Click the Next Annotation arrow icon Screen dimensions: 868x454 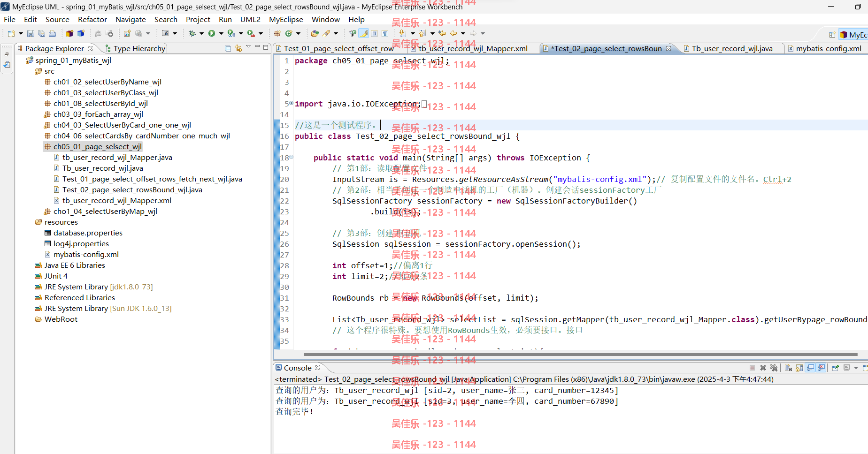(403, 33)
